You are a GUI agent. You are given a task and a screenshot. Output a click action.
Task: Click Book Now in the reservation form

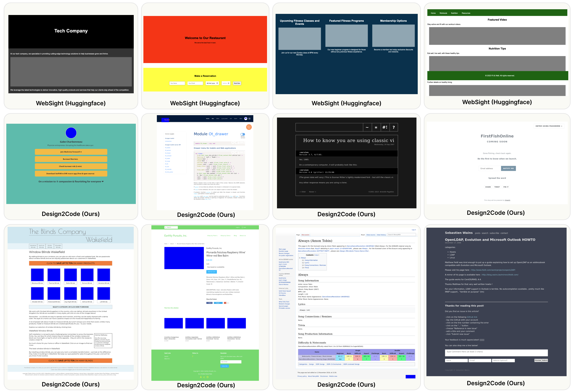click(237, 83)
